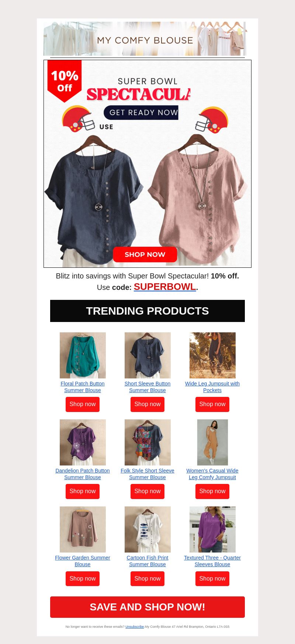
Task: Open Women's Casual Wide Leg Comfy Jumpsuit link
Action: tap(212, 474)
